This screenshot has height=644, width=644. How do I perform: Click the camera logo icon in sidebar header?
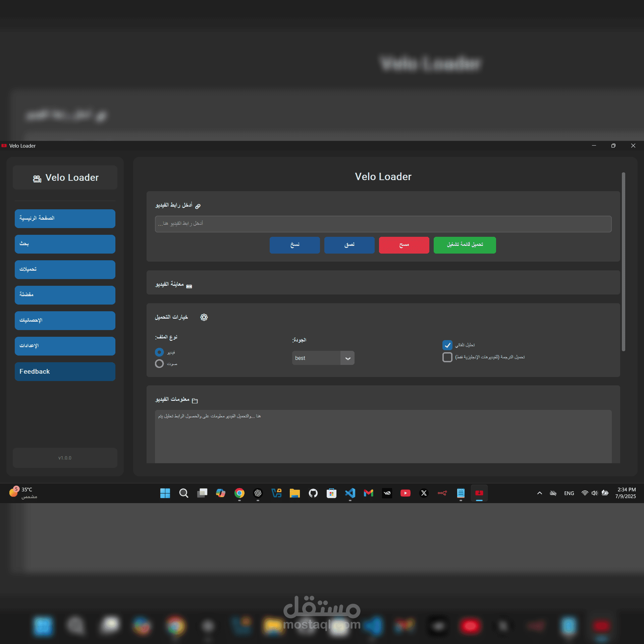37,178
